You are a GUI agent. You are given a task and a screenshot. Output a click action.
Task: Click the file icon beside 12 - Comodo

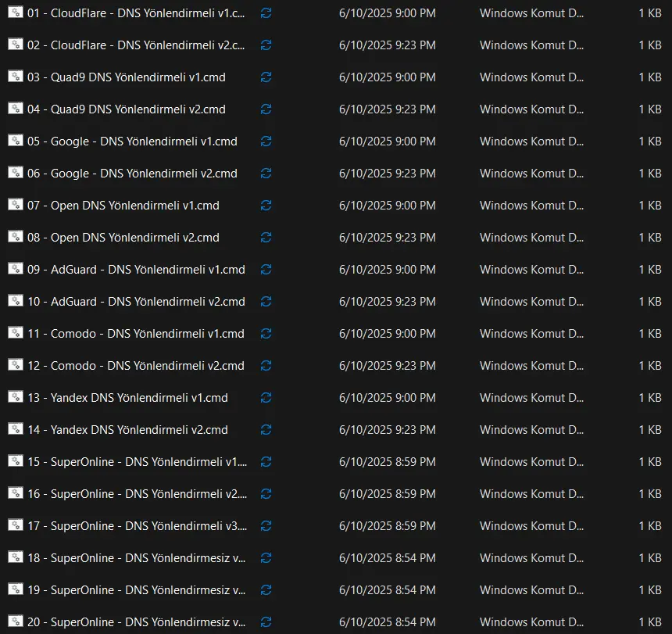click(16, 364)
